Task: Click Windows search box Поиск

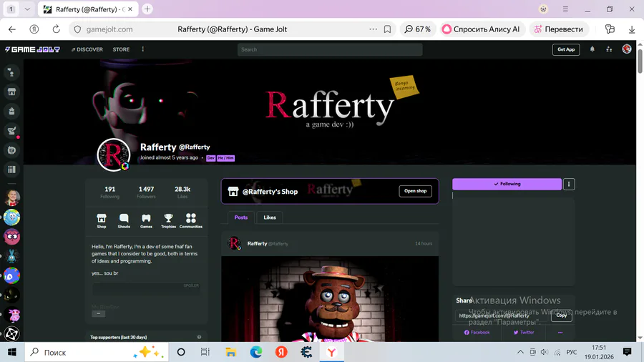Action: point(97,352)
